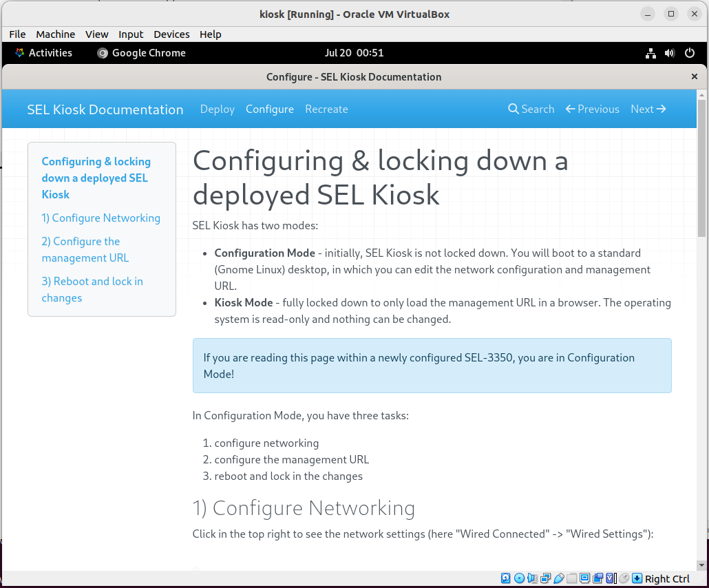Click the Google Chrome app icon in top bar
This screenshot has height=588, width=709.
click(x=103, y=54)
